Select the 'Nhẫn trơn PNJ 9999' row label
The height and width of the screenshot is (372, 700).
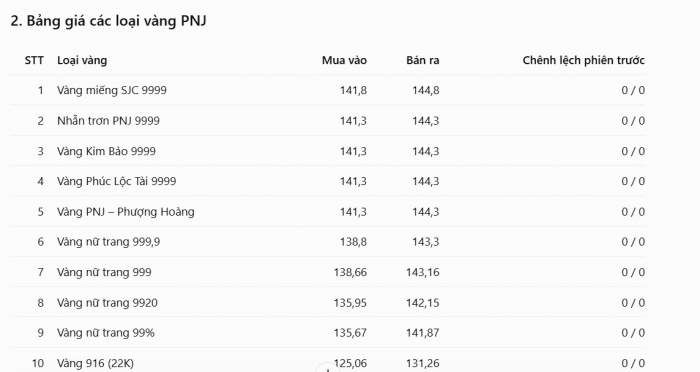point(108,121)
